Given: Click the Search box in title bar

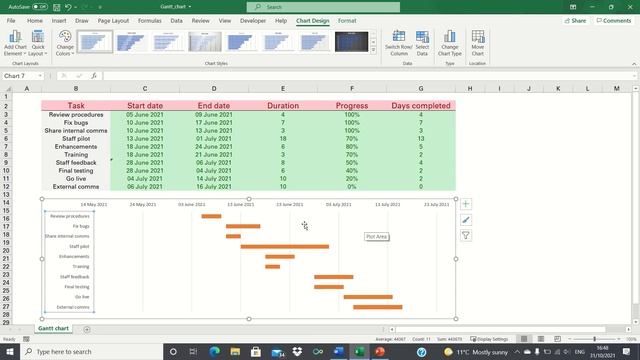Looking at the screenshot, I should click(323, 7).
